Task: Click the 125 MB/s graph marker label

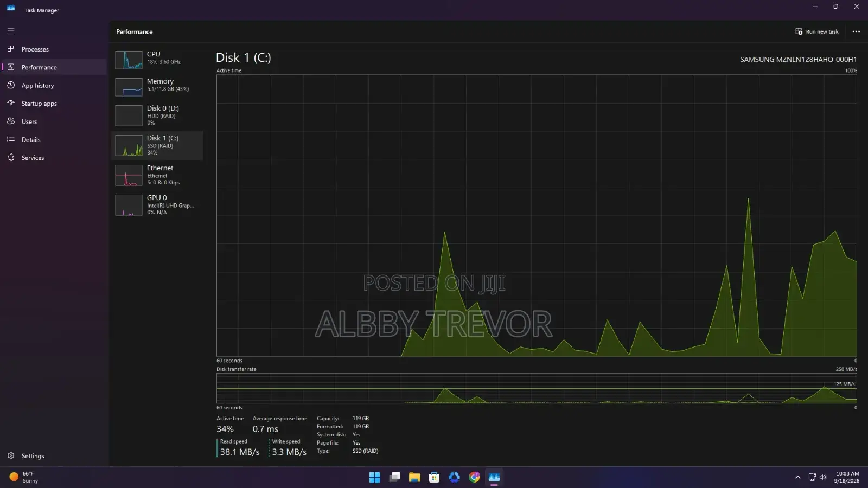Action: pyautogui.click(x=844, y=384)
